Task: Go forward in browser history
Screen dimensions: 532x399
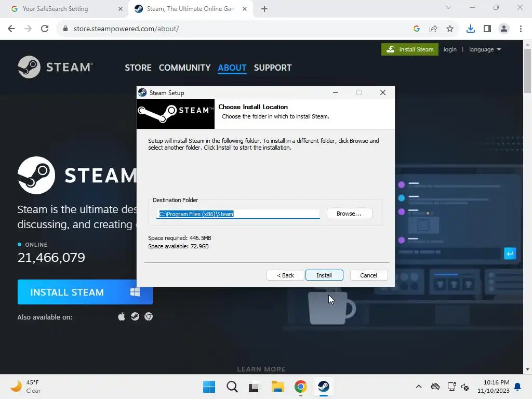Action: pyautogui.click(x=28, y=29)
